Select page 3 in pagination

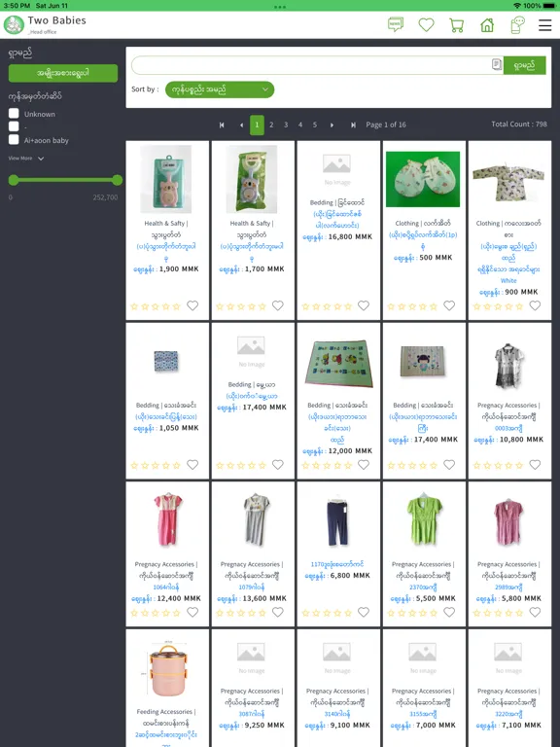pyautogui.click(x=286, y=124)
